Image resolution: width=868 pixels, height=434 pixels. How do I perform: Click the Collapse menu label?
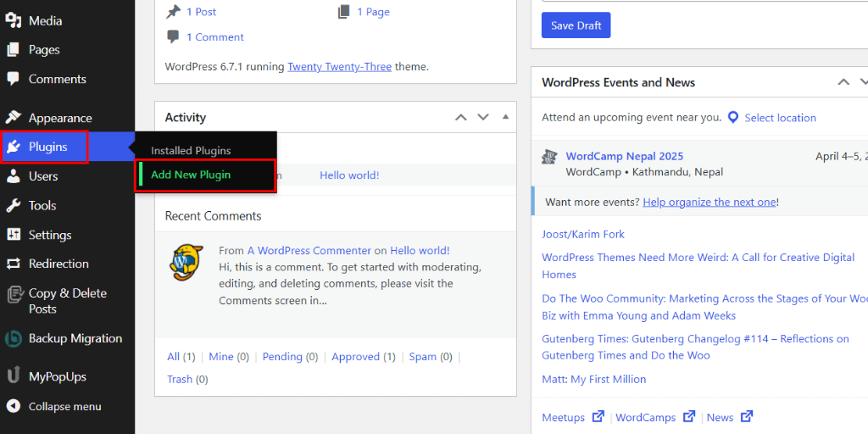(x=64, y=407)
